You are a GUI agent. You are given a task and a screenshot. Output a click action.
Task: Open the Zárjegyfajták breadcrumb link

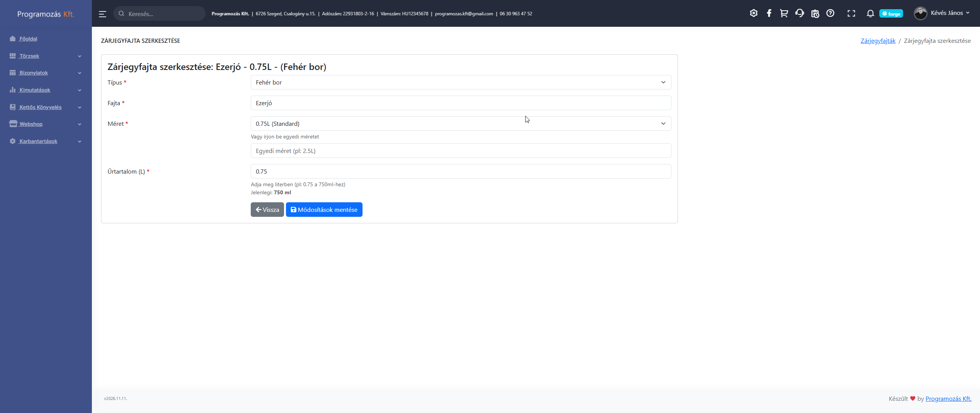point(878,41)
